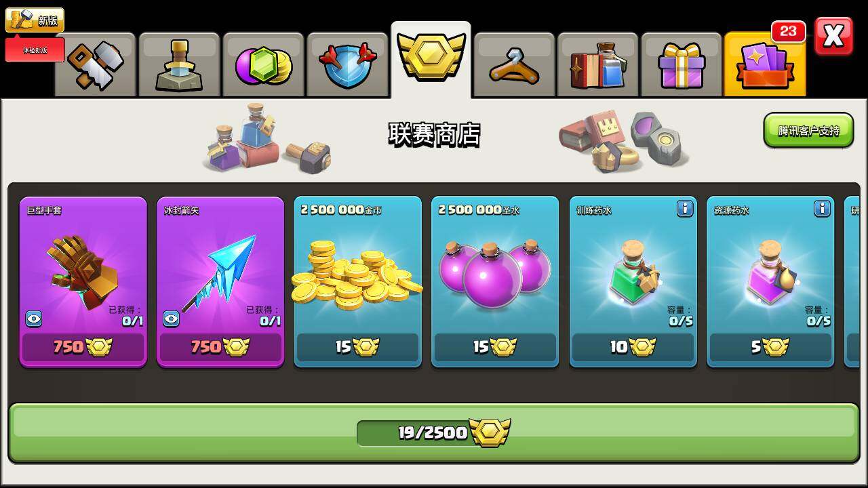Switch to the sword trap tab
Image resolution: width=868 pixels, height=488 pixels.
179,65
